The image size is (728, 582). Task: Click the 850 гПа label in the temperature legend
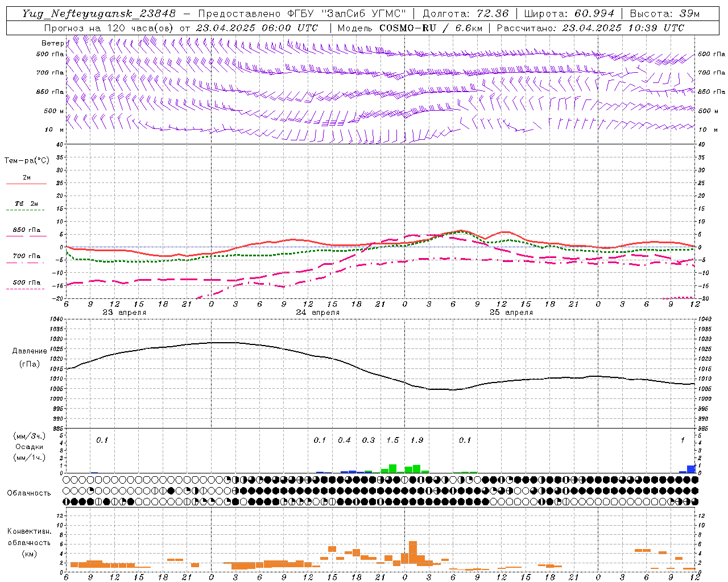pyautogui.click(x=26, y=230)
